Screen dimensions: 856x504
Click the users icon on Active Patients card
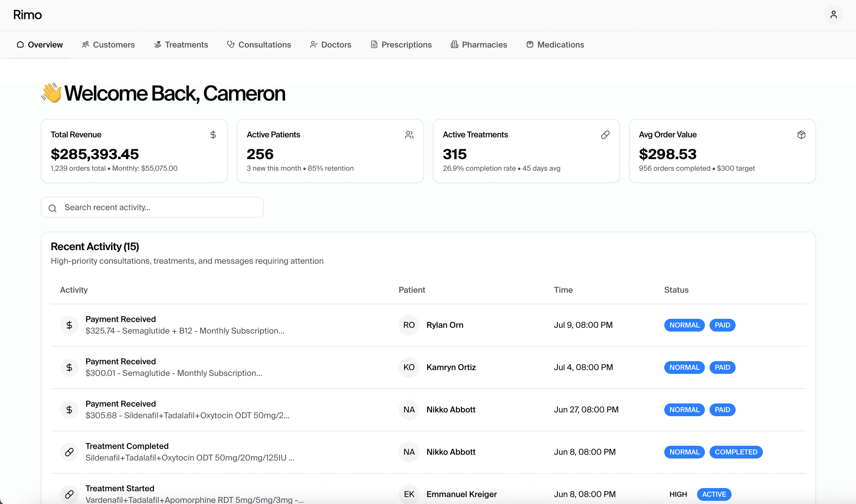pos(409,135)
